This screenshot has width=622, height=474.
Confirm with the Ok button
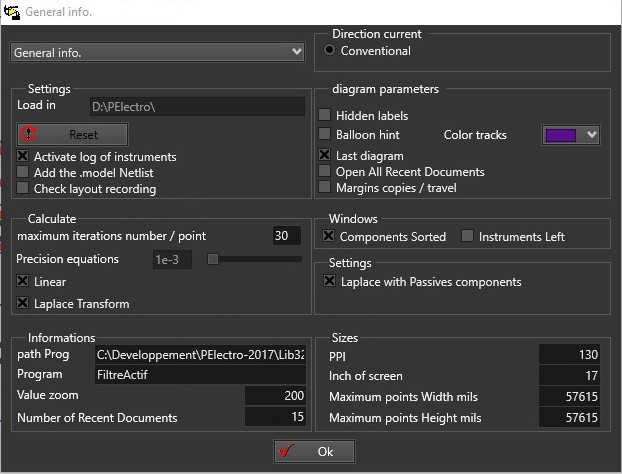314,451
